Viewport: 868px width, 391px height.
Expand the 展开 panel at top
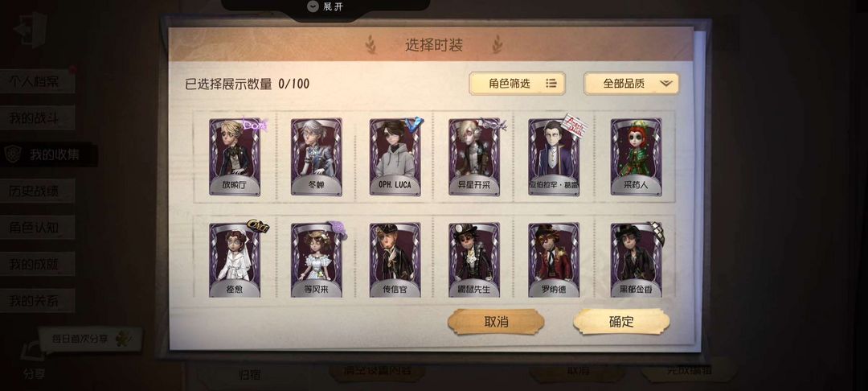325,6
